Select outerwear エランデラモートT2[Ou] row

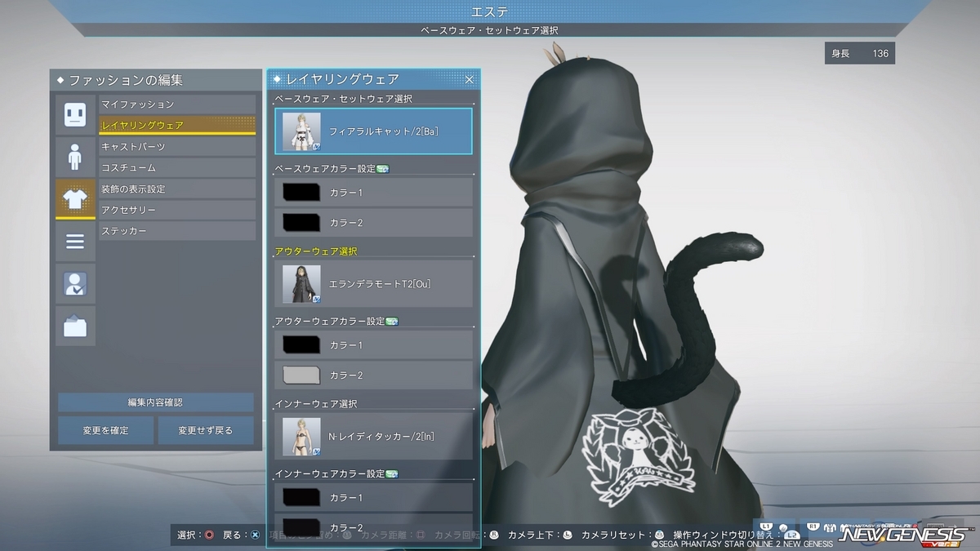tap(374, 283)
